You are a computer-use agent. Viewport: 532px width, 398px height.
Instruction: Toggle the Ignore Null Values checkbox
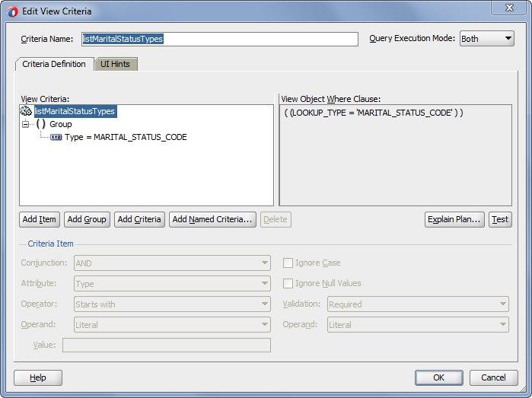point(288,283)
